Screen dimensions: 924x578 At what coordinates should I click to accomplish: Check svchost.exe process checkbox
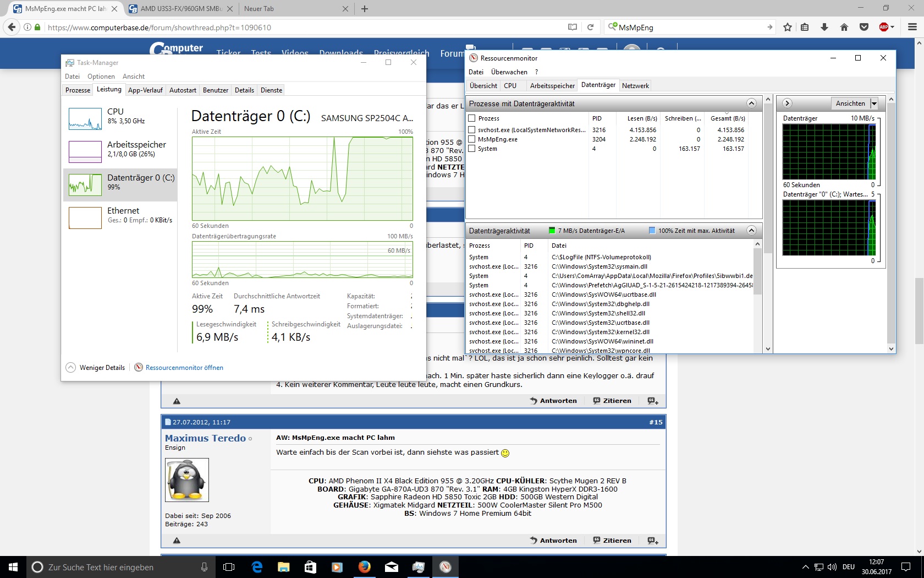[x=471, y=130]
